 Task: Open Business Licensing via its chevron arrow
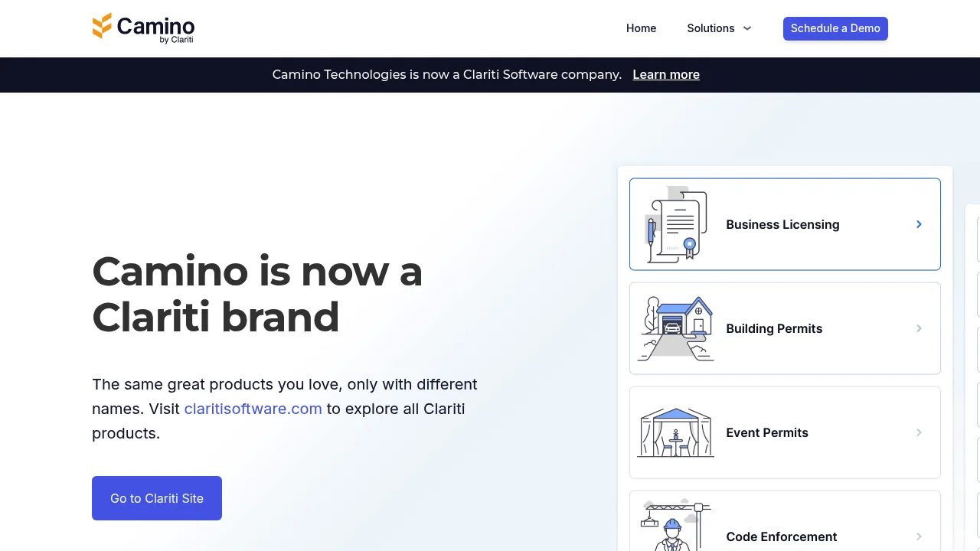click(x=919, y=224)
